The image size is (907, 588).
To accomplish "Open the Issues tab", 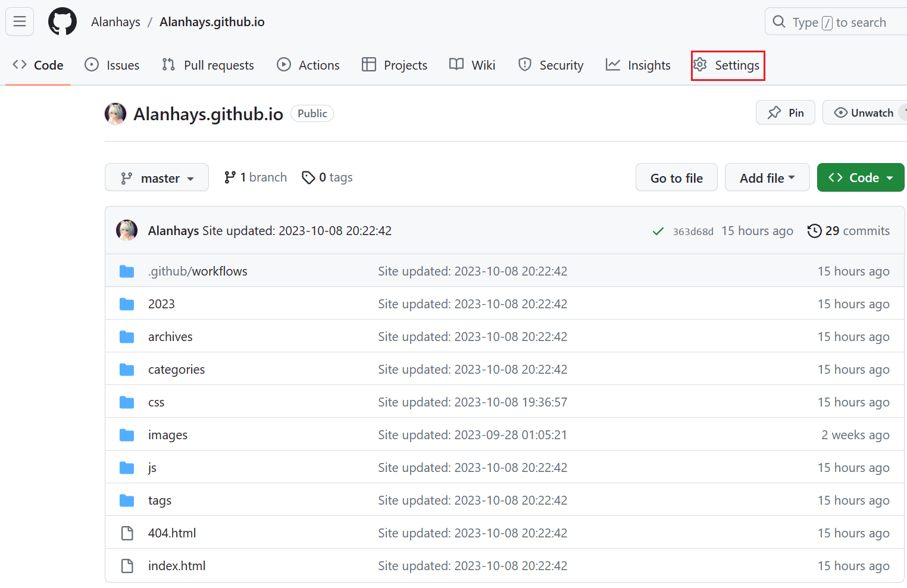I will pos(112,65).
